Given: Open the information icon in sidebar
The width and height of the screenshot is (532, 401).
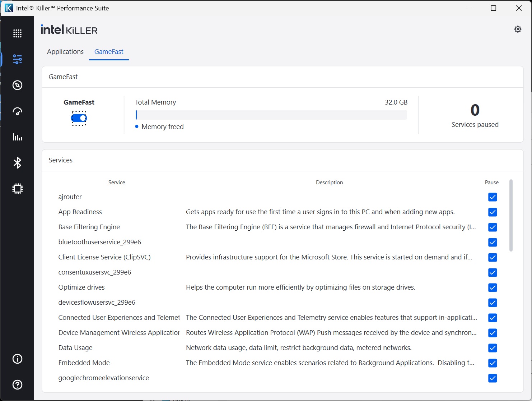Looking at the screenshot, I should pos(17,359).
